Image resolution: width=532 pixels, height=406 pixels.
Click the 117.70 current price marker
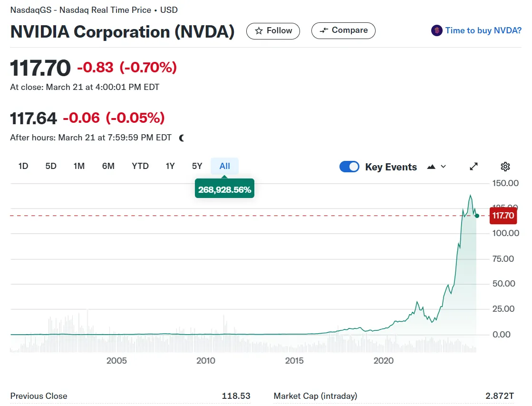pos(503,216)
